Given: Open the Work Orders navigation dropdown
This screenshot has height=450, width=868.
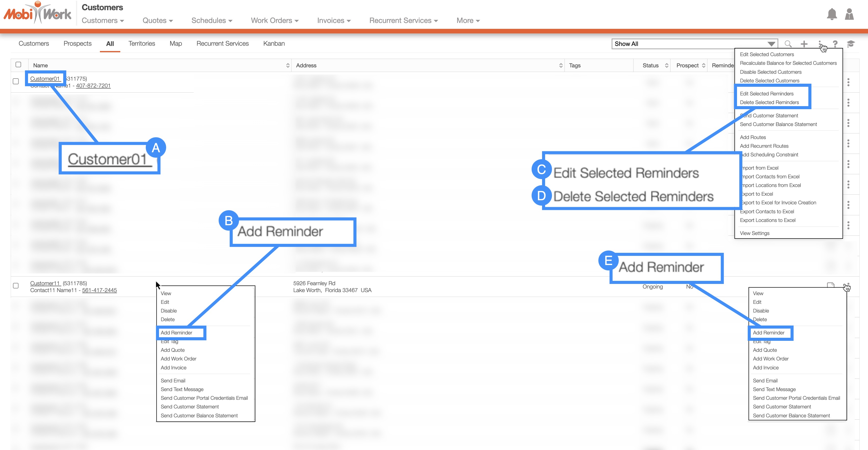Looking at the screenshot, I should click(275, 21).
